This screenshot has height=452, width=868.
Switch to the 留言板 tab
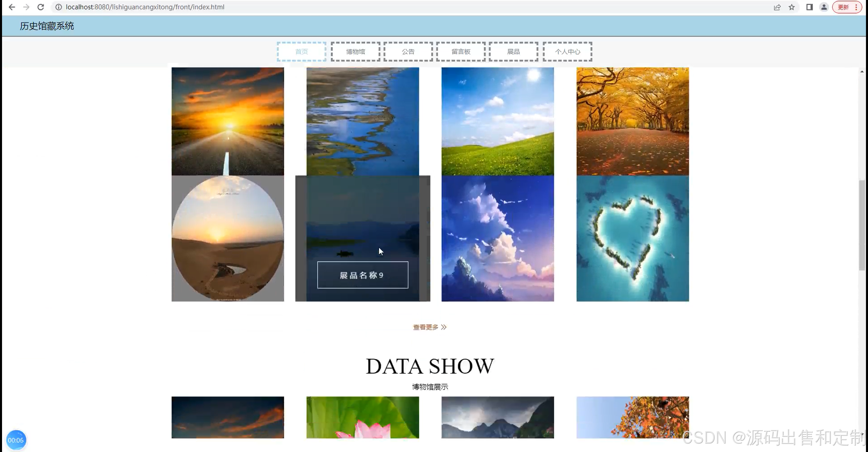461,52
